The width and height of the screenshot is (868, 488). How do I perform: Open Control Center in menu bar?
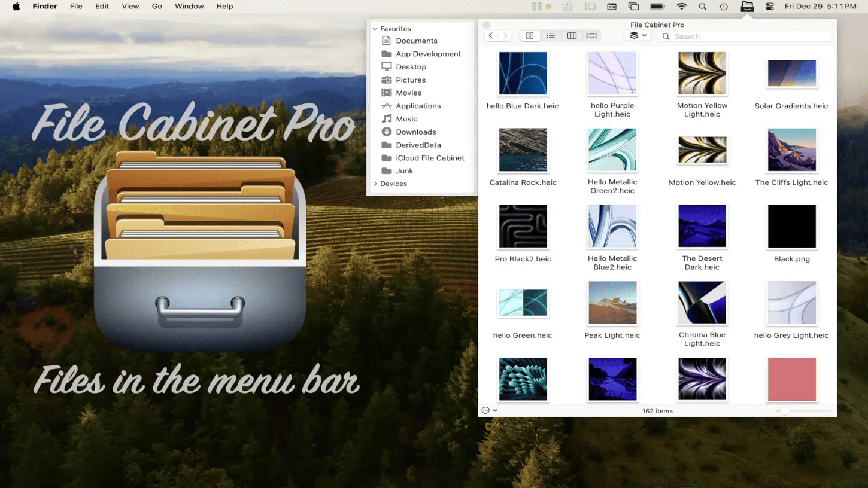[770, 7]
